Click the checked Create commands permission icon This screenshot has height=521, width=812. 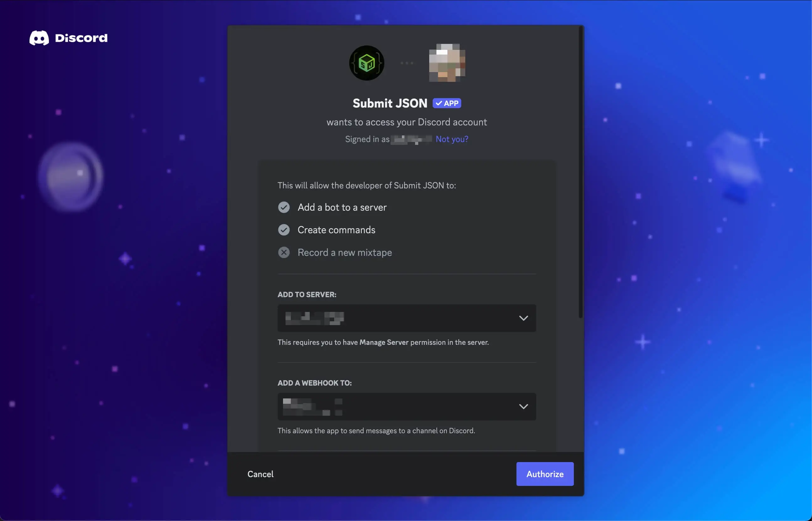(284, 229)
